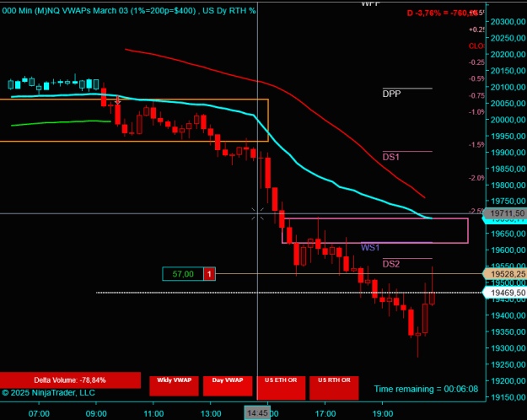Select the DS2 support level label

coord(391,264)
